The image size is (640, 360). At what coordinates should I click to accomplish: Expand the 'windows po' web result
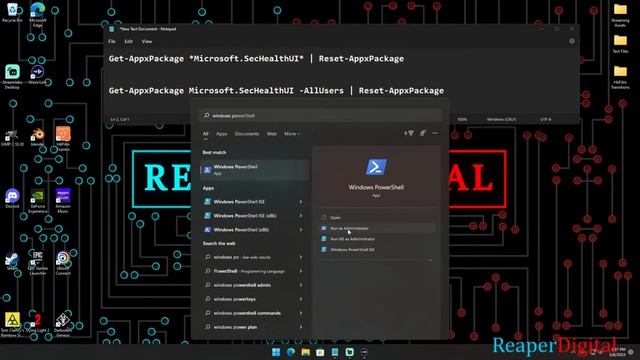coord(301,257)
